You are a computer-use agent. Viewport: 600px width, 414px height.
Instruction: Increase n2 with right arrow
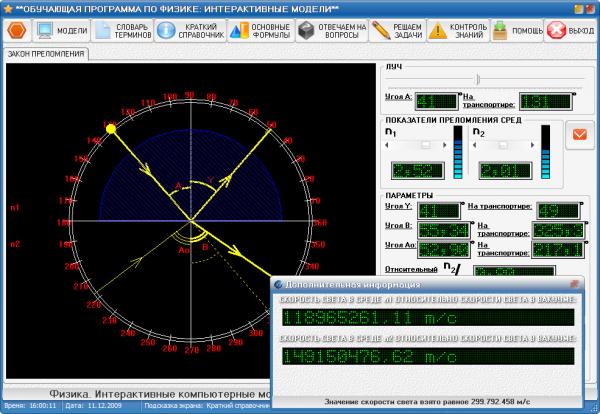(x=532, y=145)
